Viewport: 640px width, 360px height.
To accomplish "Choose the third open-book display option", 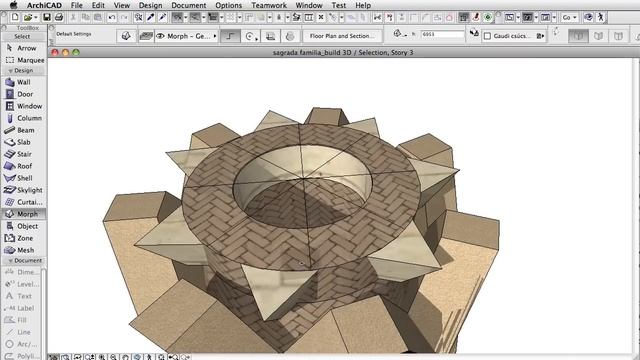I will 618,36.
